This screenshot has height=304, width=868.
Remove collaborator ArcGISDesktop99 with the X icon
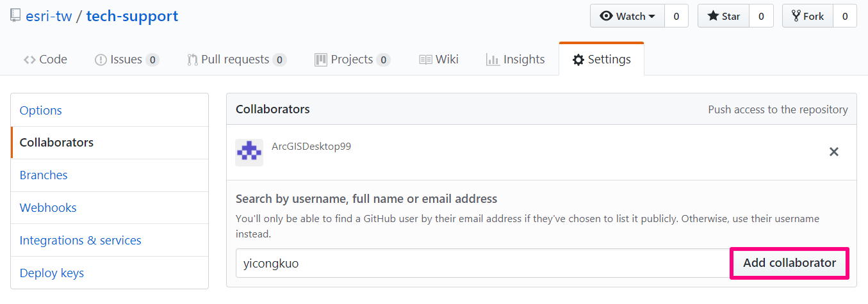[834, 152]
